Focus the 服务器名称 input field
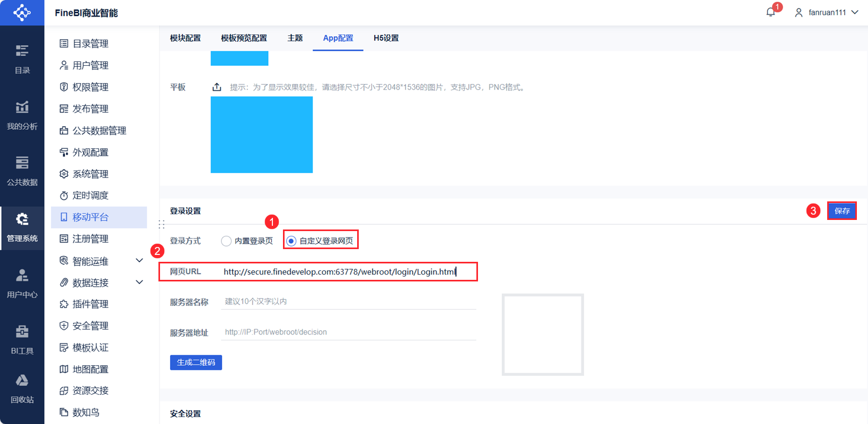This screenshot has width=868, height=424. pos(349,302)
